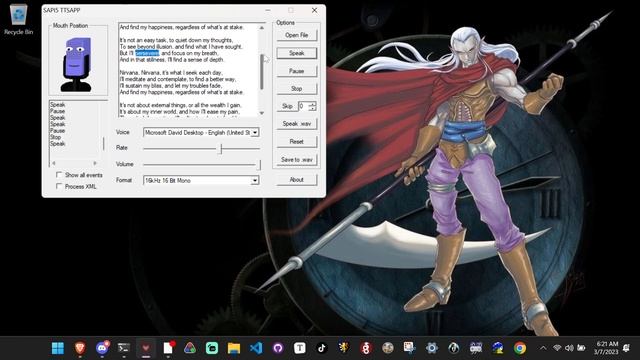Open the red circular g icon in taskbar

tap(366, 348)
